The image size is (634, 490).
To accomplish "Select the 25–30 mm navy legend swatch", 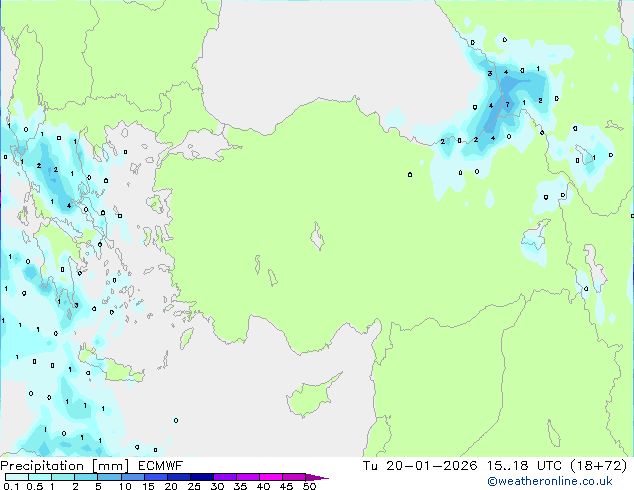I will click(x=202, y=477).
